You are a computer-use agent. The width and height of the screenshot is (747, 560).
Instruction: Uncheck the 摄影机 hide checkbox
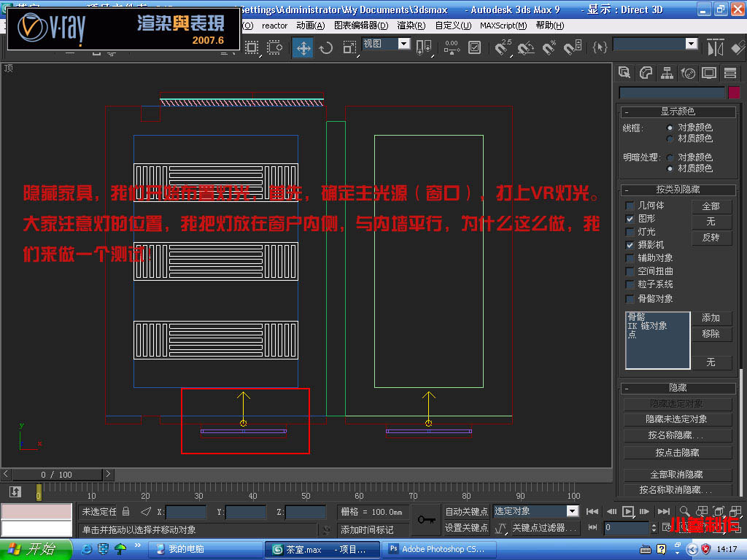click(630, 245)
